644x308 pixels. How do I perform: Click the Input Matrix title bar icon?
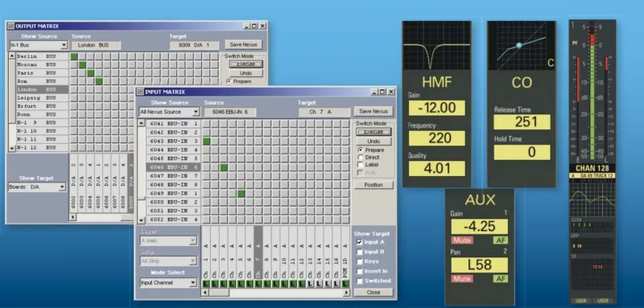point(140,92)
